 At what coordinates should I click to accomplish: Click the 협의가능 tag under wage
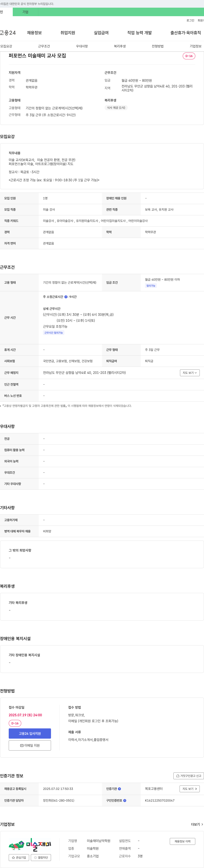coord(151,286)
